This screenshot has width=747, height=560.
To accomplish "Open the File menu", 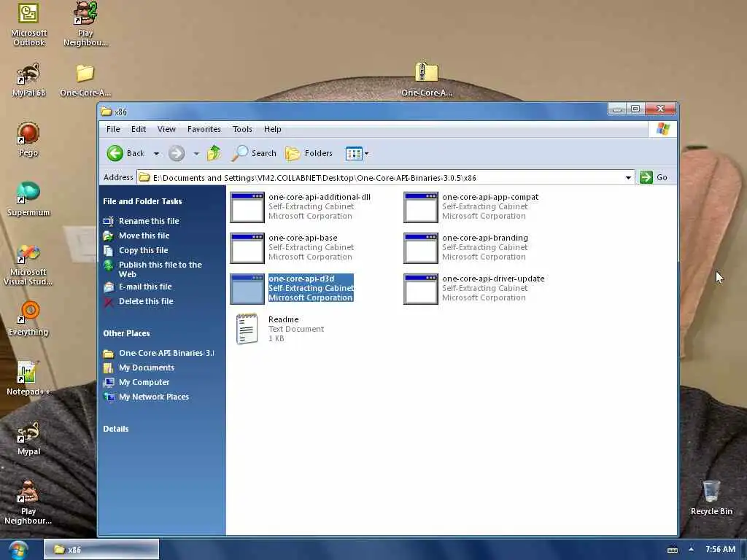I will 113,129.
